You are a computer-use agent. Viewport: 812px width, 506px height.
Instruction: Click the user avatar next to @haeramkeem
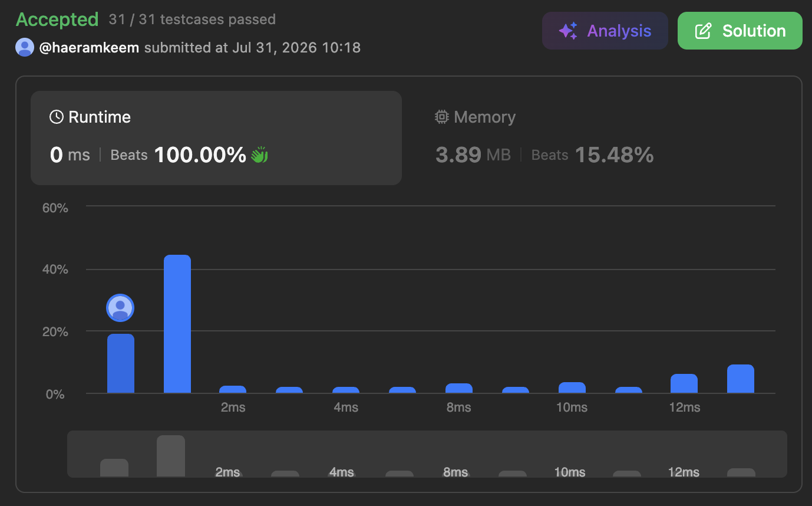(x=25, y=47)
